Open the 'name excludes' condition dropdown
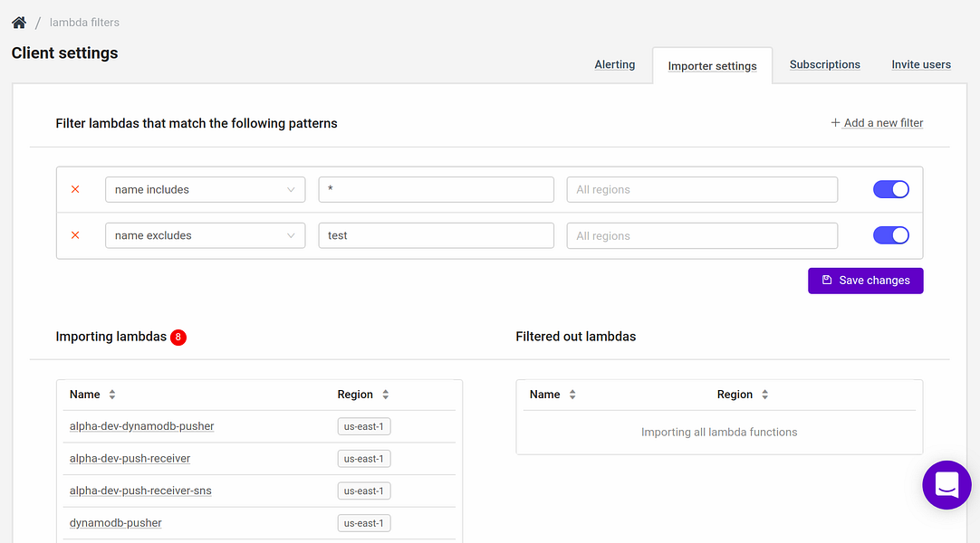 [x=205, y=235]
